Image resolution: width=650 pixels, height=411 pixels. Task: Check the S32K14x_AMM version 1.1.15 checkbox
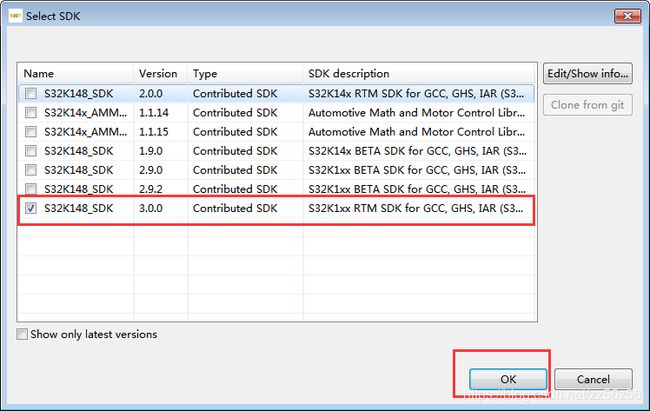[31, 132]
